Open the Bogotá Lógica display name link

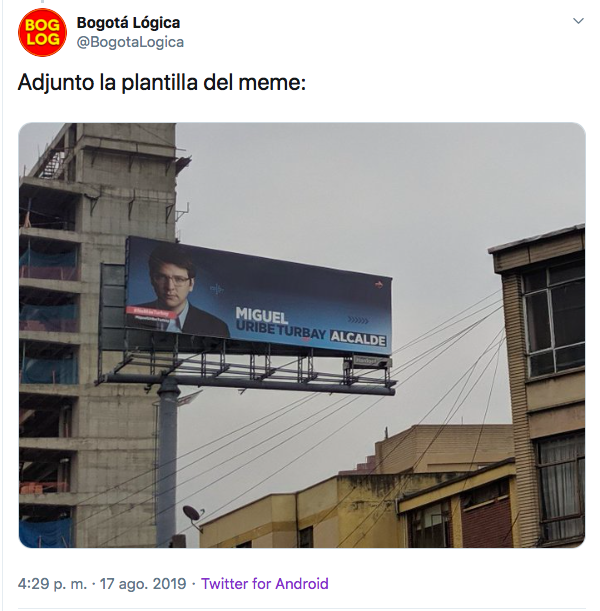click(x=128, y=23)
